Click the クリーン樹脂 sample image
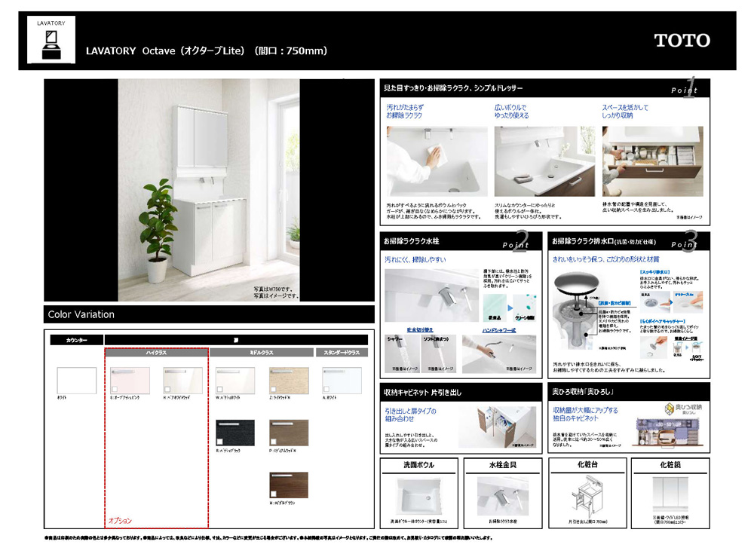The height and width of the screenshot is (560, 754). coord(525,308)
